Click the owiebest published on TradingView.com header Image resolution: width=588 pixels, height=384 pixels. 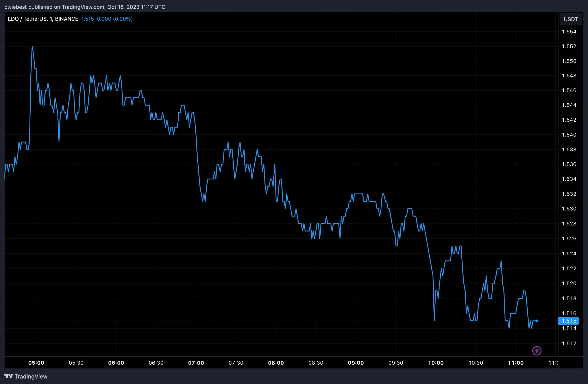coord(85,7)
